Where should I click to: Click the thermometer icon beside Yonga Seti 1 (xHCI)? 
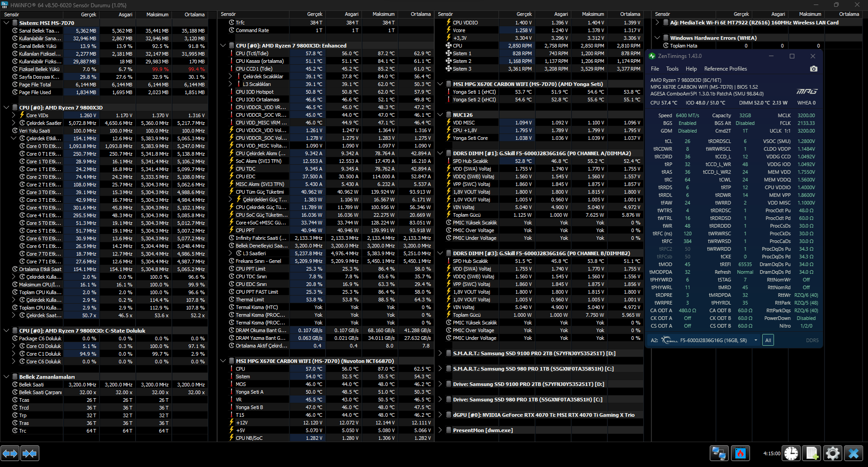click(449, 92)
